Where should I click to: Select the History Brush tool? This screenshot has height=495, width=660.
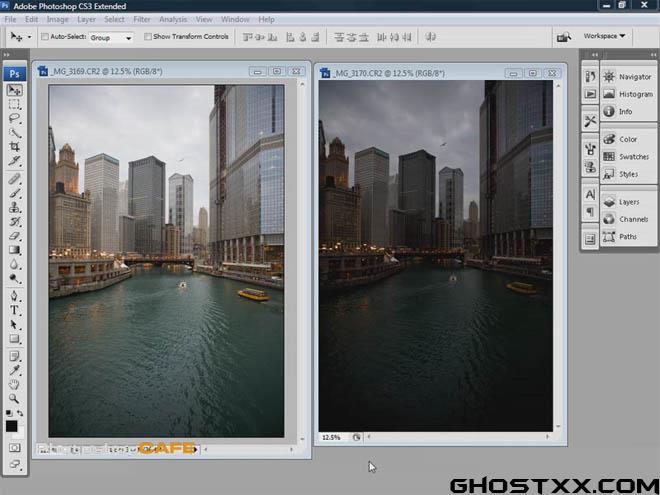pos(14,222)
